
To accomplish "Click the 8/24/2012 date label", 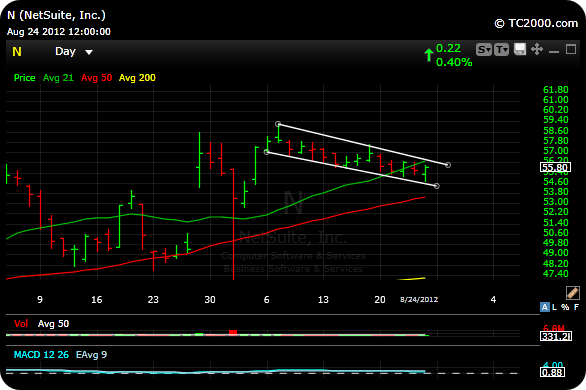I will tap(419, 300).
